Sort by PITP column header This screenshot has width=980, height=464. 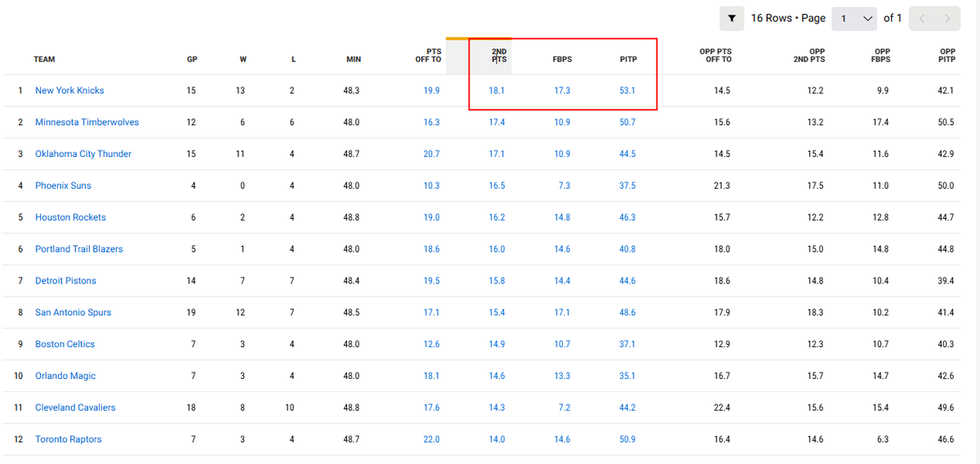coord(627,60)
